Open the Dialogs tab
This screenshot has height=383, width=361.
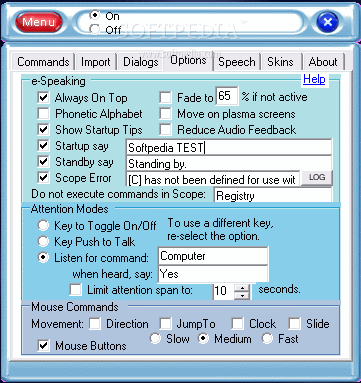[x=140, y=62]
